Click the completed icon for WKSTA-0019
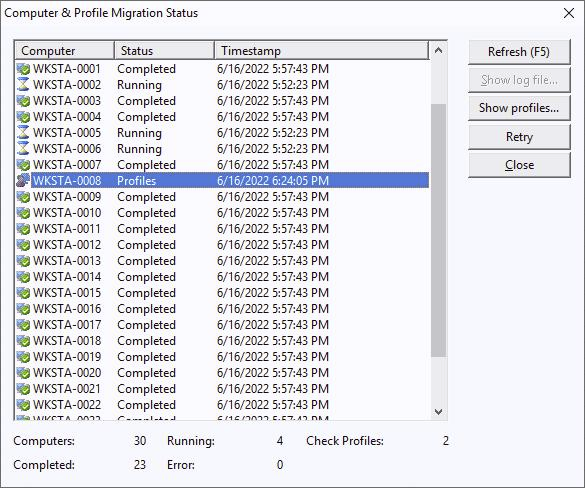The width and height of the screenshot is (585, 488). (x=23, y=357)
